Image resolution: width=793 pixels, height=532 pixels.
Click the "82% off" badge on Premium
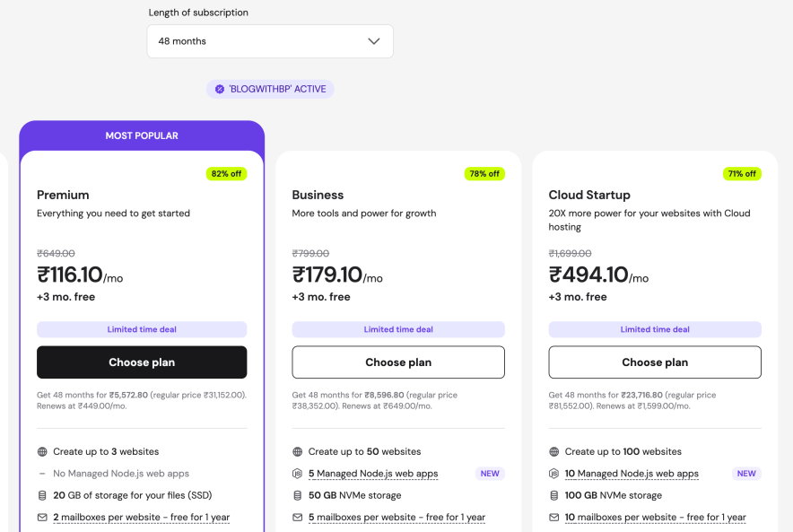tap(226, 173)
